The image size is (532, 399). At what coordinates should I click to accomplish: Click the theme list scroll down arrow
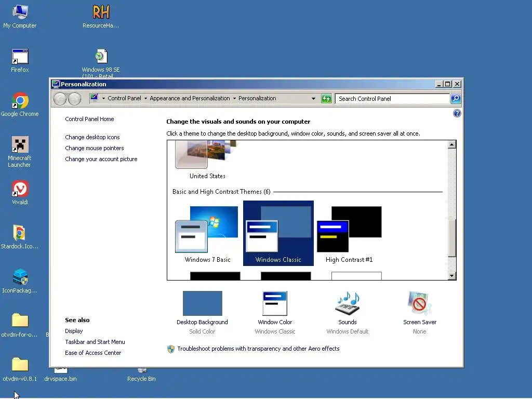point(451,276)
